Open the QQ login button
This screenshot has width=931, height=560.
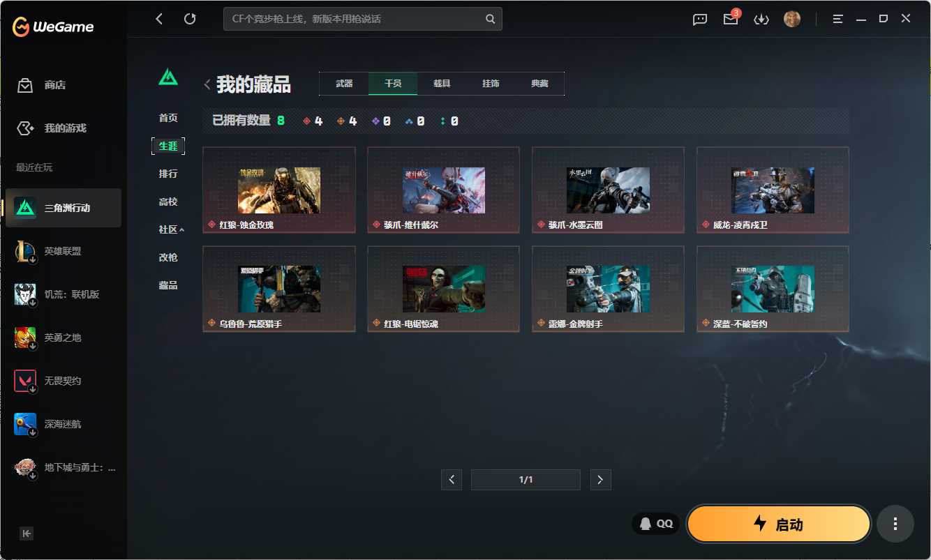coord(656,524)
